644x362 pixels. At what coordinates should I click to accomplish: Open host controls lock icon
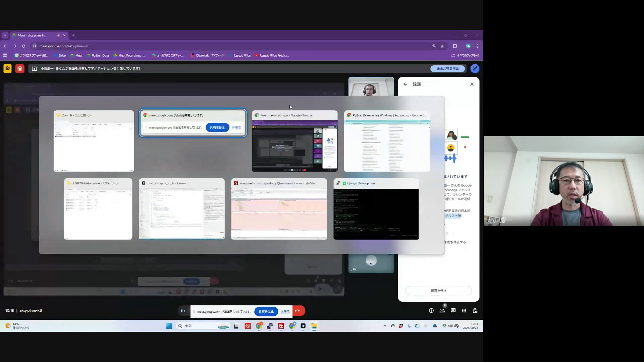pyautogui.click(x=475, y=311)
